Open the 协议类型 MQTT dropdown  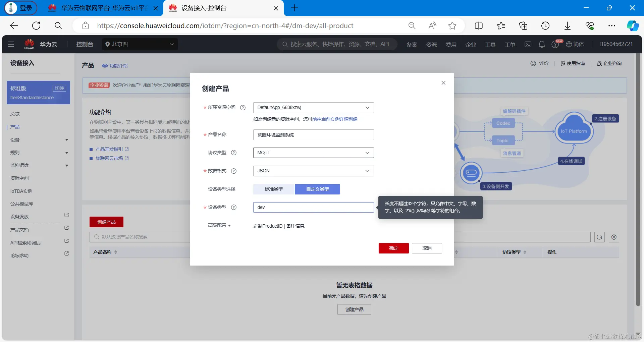point(313,153)
